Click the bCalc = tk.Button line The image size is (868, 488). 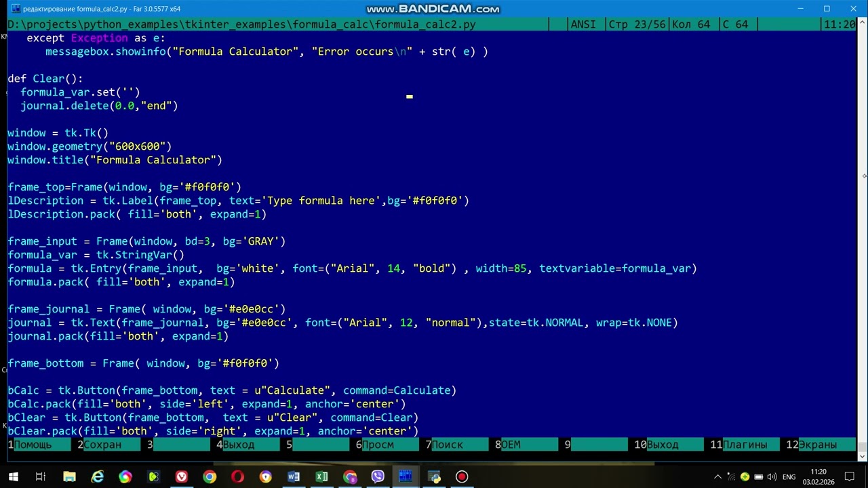(x=232, y=390)
